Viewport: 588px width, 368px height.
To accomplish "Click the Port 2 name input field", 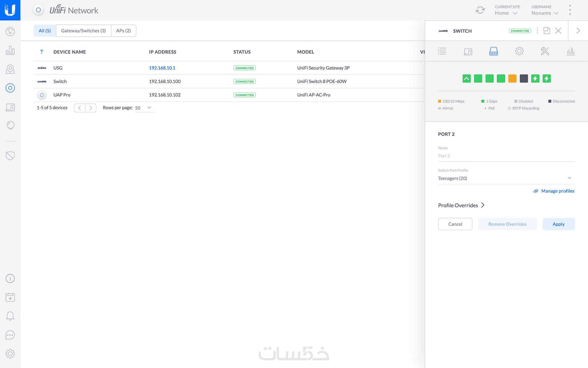I will point(506,156).
